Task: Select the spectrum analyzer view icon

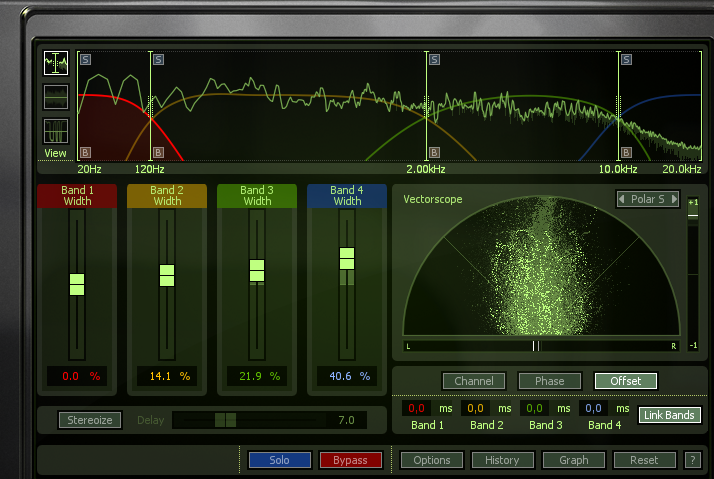Action: point(55,63)
